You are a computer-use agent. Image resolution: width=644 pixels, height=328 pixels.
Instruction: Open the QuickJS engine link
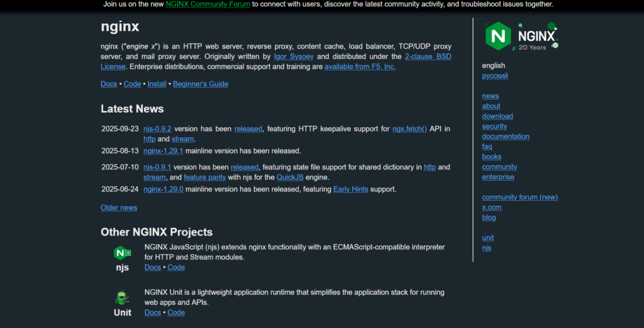[x=290, y=178]
